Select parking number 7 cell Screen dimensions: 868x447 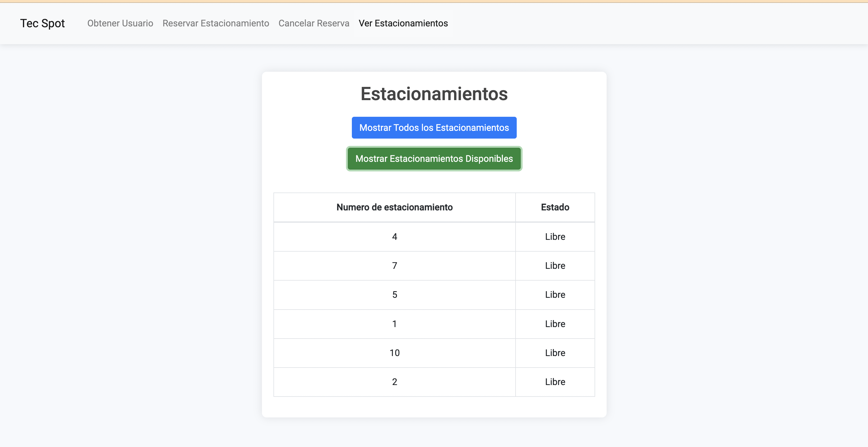[x=394, y=266]
